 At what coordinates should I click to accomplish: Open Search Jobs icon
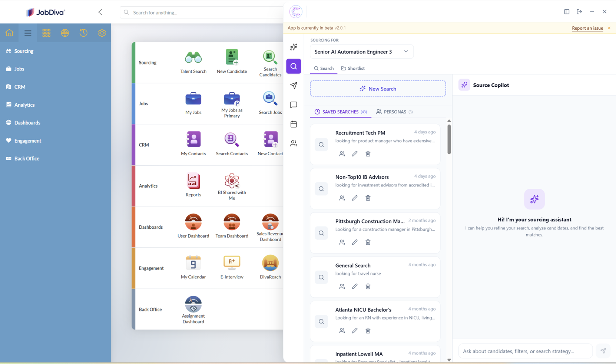[x=270, y=99]
